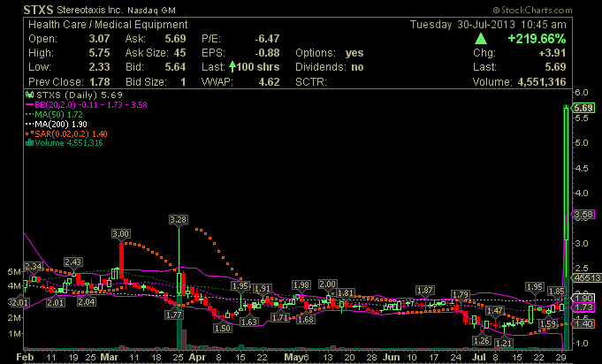Click the 1.87 price peak label
The width and height of the screenshot is (602, 364).
[x=424, y=291]
